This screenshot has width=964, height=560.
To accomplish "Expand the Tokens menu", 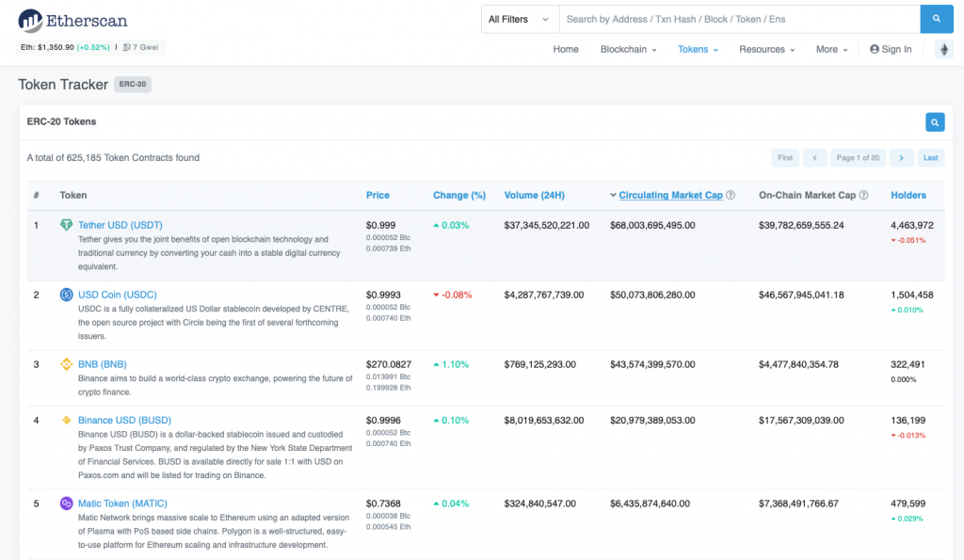I will (x=698, y=49).
